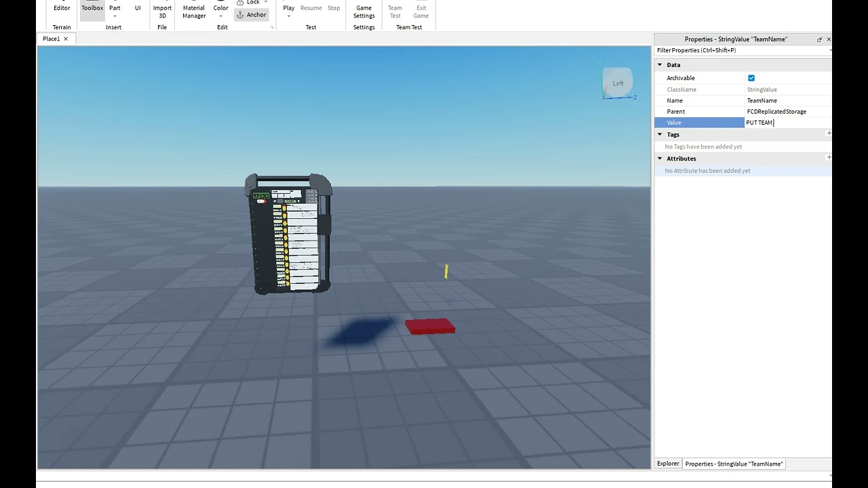Screen dimensions: 868x488
Task: Open Game Settings
Action: pyautogui.click(x=364, y=11)
